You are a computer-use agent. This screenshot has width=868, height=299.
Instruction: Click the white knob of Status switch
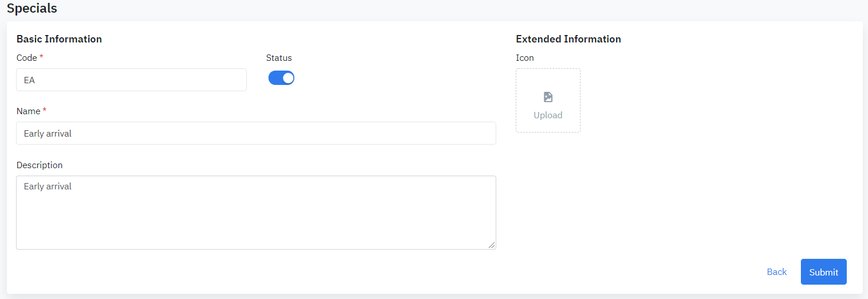288,78
